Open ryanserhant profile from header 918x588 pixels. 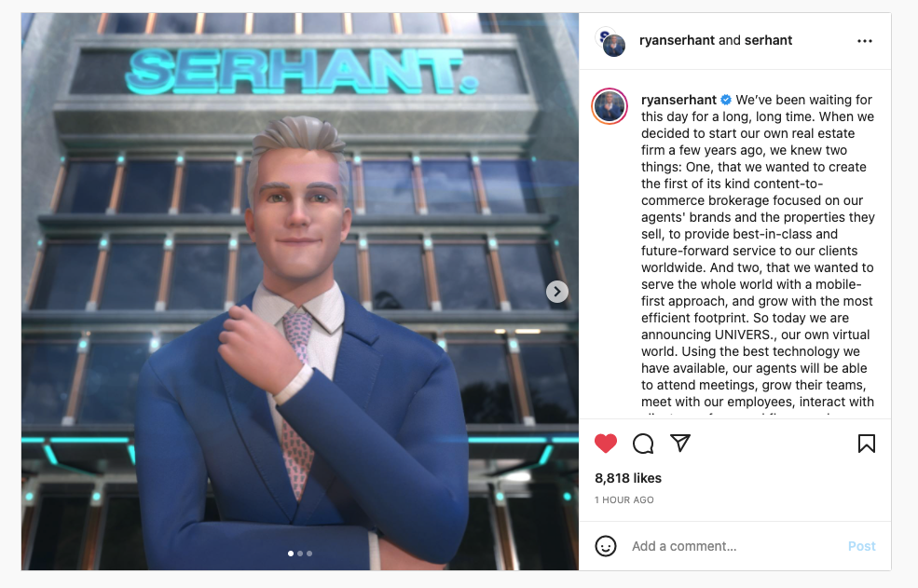[x=677, y=40]
